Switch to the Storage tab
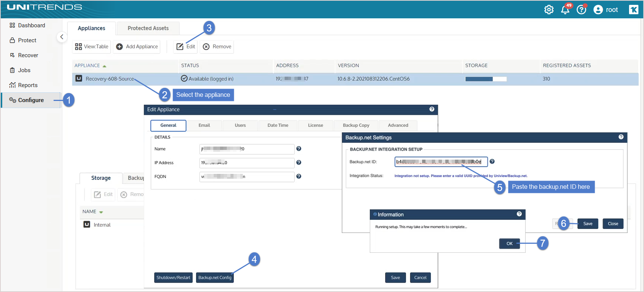644x292 pixels. click(101, 178)
